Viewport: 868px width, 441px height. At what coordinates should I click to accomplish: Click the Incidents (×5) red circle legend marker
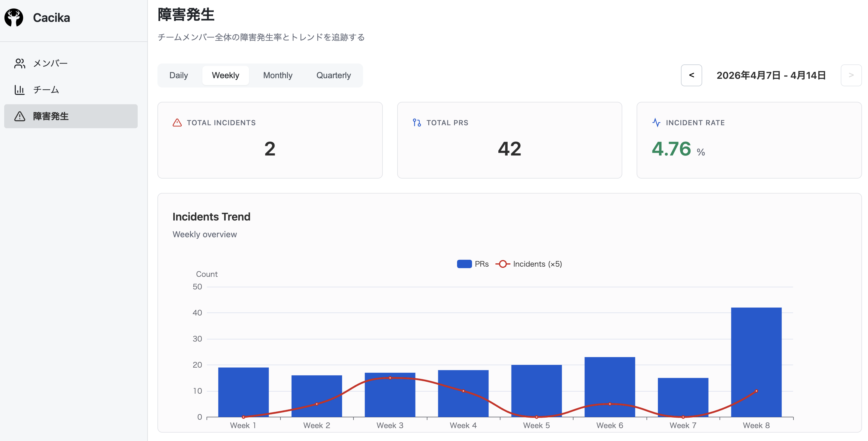(x=503, y=264)
